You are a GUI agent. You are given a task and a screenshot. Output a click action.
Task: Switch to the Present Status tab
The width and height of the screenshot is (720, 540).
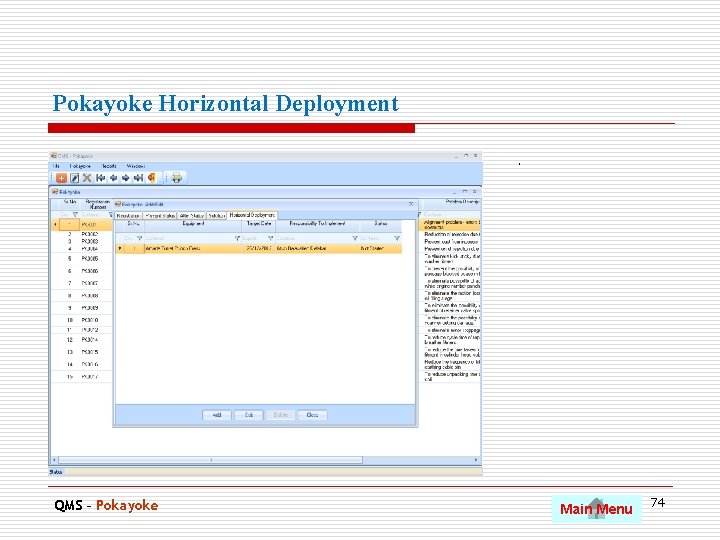pos(160,215)
